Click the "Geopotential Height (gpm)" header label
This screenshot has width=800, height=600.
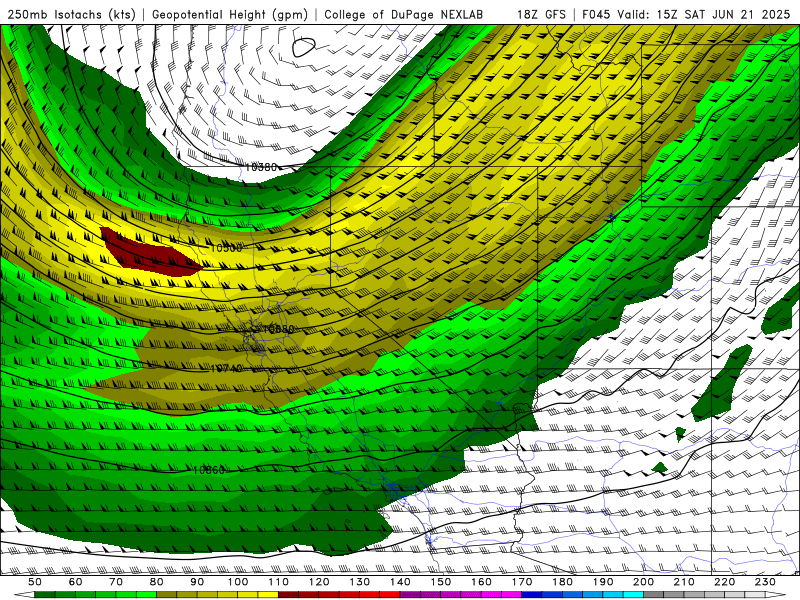coord(230,14)
